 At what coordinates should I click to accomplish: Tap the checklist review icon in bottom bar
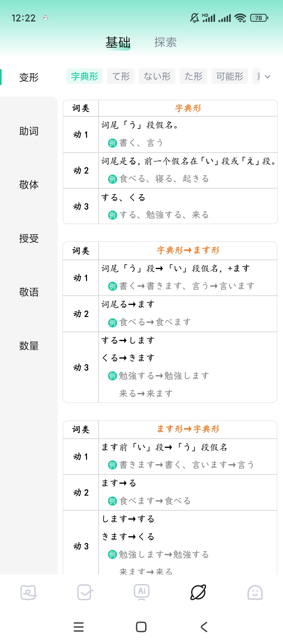(x=85, y=592)
